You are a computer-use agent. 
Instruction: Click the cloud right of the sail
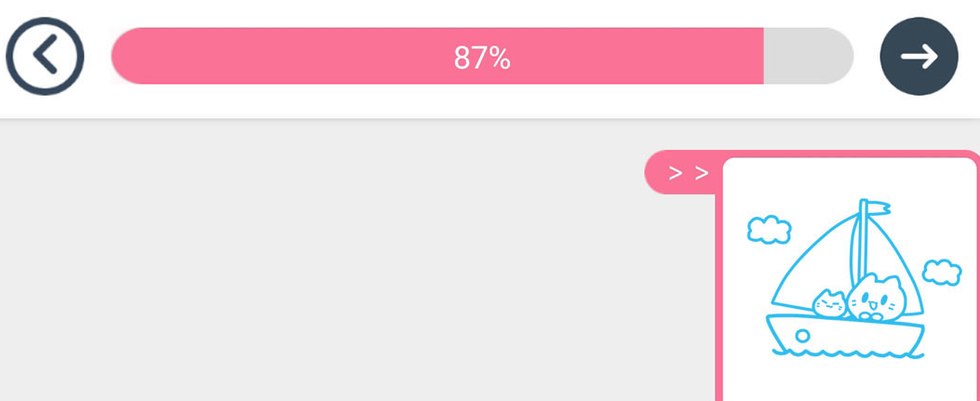pyautogui.click(x=942, y=273)
